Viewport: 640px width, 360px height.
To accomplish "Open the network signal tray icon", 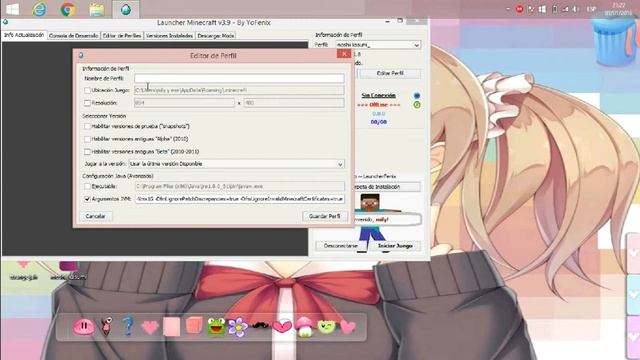I will click(565, 9).
